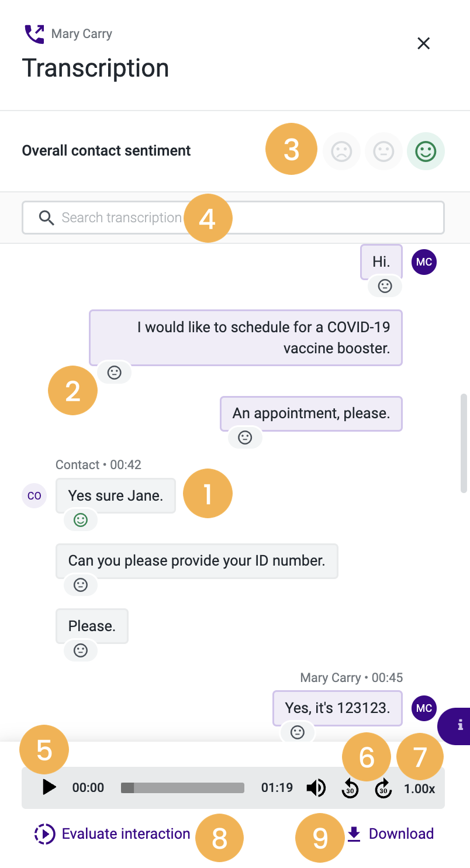This screenshot has height=868, width=470.
Task: Click the audio progress bar
Action: (x=182, y=787)
